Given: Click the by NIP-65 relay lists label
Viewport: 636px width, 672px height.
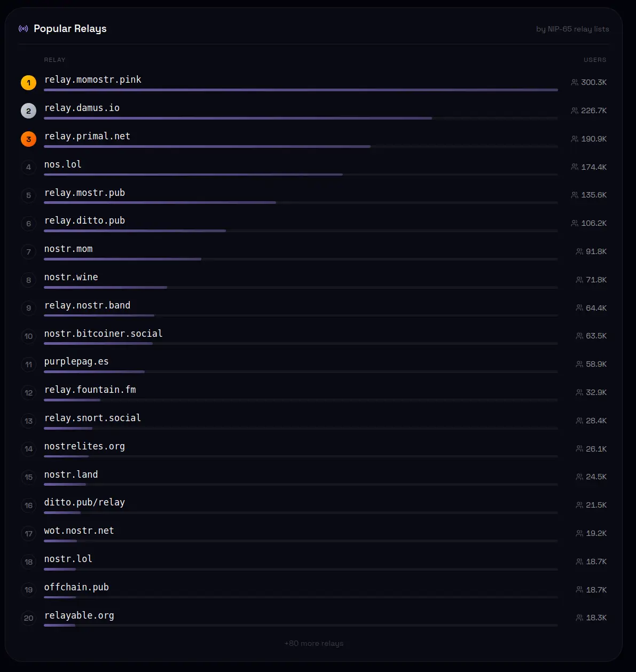Looking at the screenshot, I should 572,29.
